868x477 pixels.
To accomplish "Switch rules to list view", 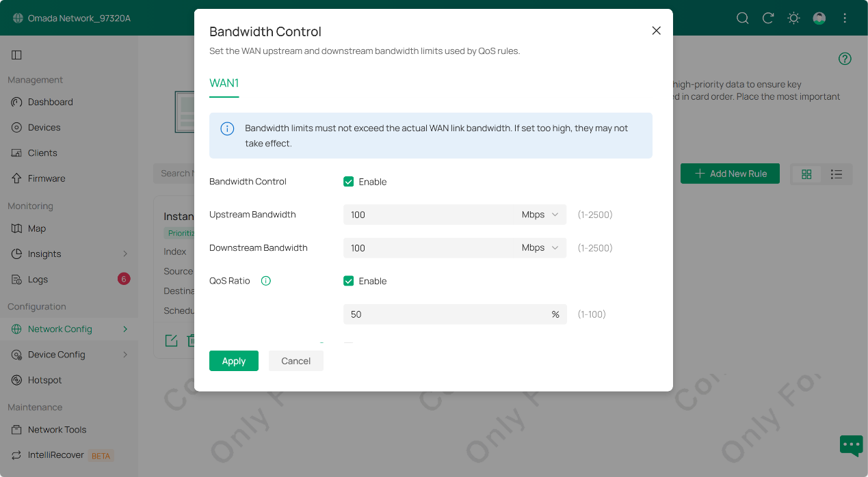I will (836, 174).
